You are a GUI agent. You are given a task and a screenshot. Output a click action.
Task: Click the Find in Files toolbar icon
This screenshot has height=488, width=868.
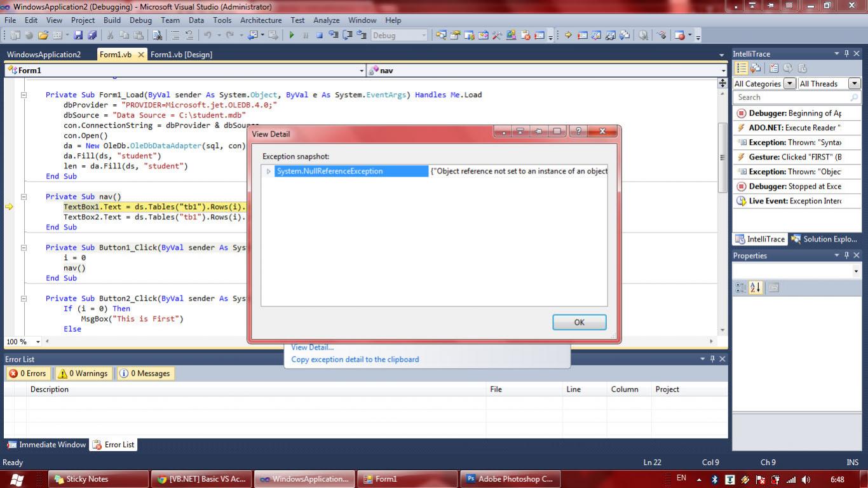[x=157, y=36]
